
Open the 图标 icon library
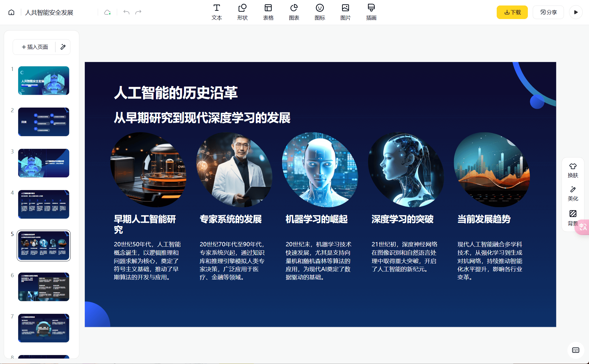pyautogui.click(x=320, y=12)
